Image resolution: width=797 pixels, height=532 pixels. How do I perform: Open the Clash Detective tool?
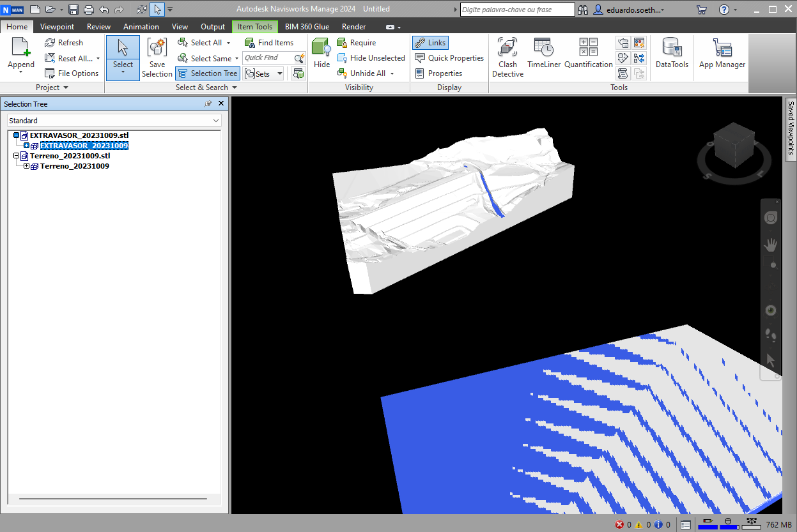[507, 54]
